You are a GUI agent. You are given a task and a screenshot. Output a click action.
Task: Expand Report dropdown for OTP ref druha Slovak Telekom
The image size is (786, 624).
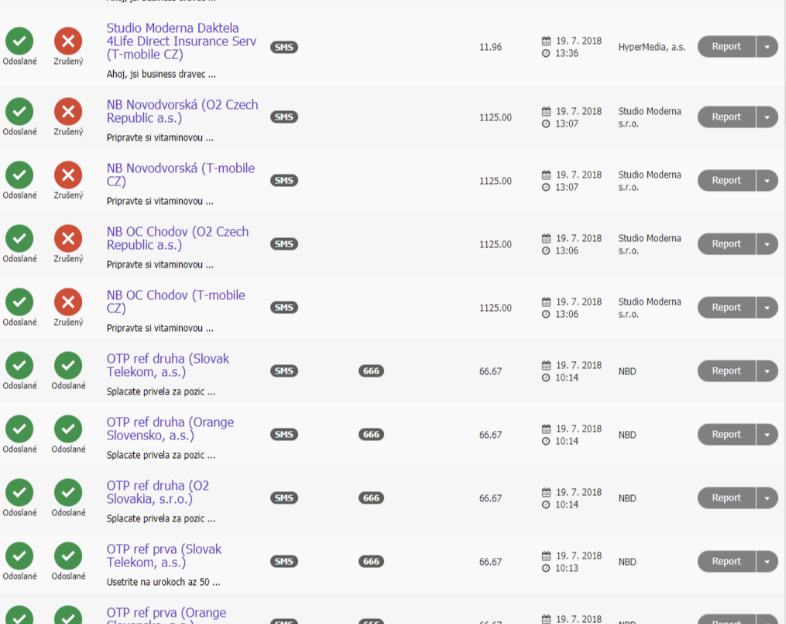pyautogui.click(x=767, y=371)
